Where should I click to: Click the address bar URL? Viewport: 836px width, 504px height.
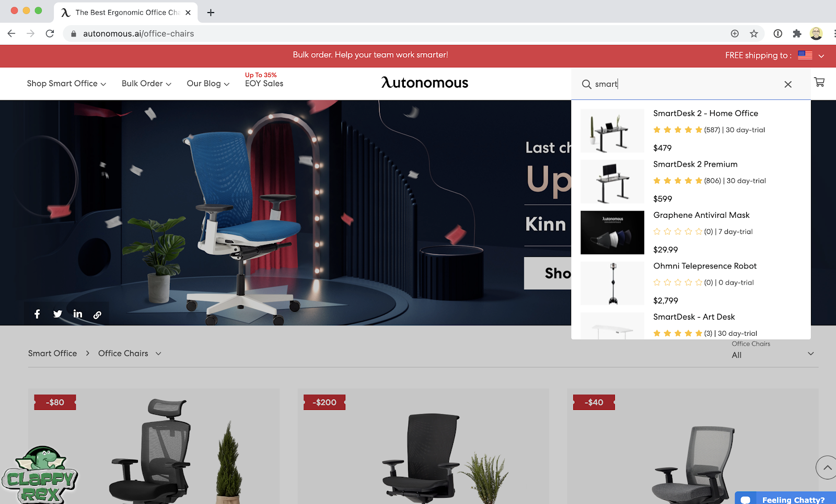(x=138, y=33)
